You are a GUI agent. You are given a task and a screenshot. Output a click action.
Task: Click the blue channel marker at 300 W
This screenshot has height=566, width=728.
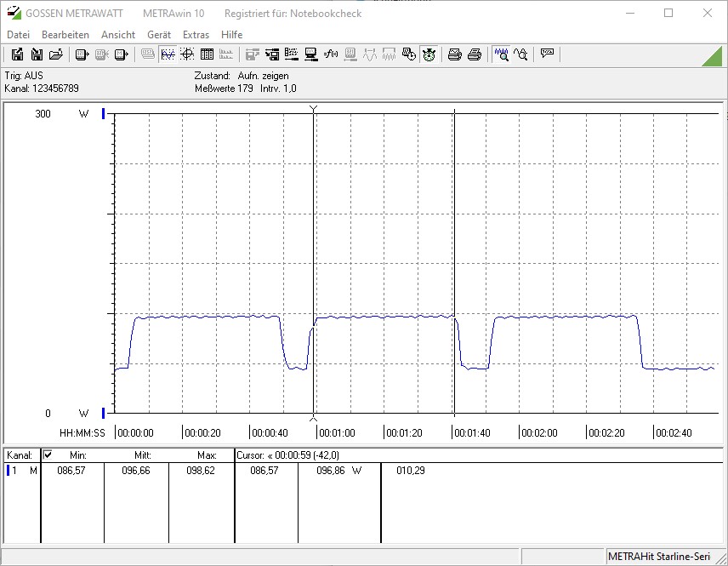tap(104, 113)
